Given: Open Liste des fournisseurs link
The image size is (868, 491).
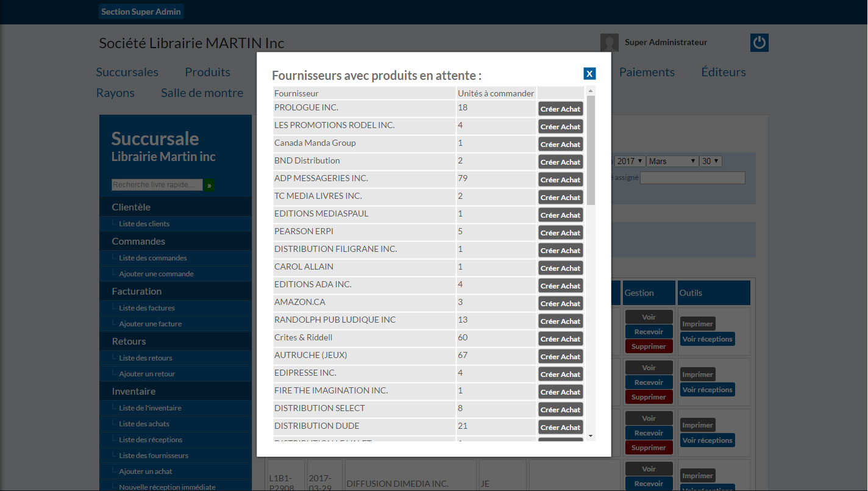Looking at the screenshot, I should click(154, 456).
